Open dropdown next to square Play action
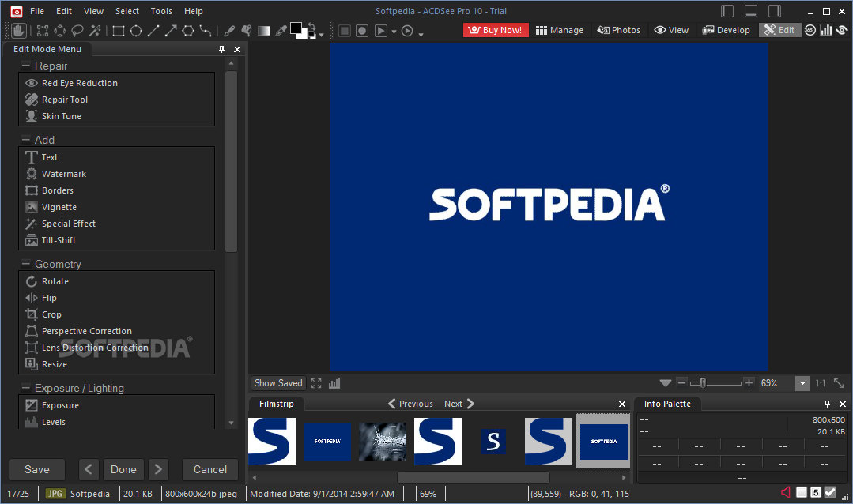 (394, 32)
